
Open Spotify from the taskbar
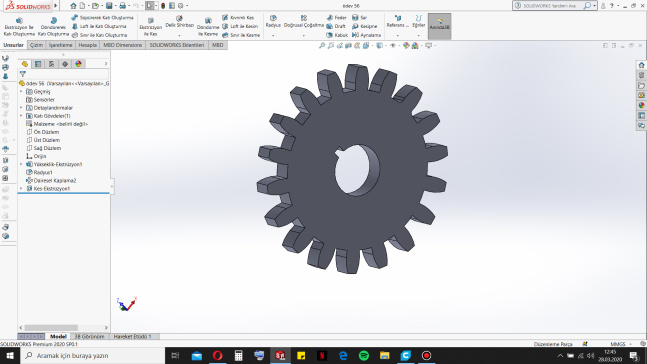coord(364,355)
